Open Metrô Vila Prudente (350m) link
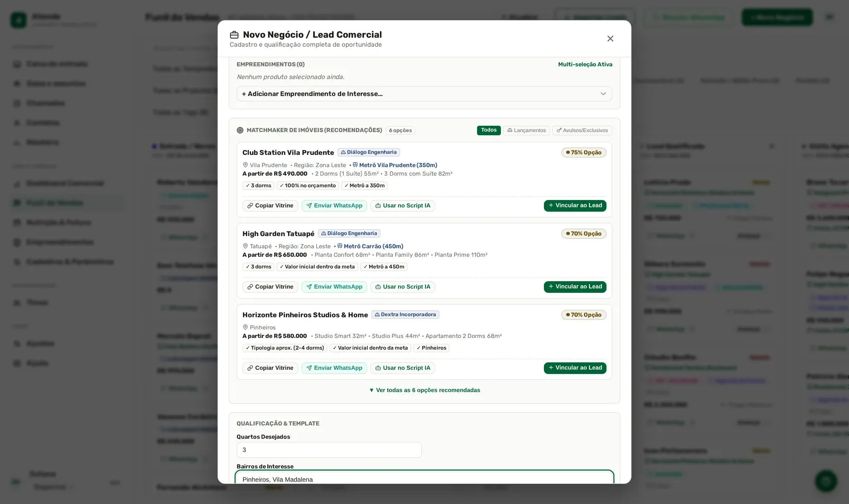 click(x=395, y=166)
